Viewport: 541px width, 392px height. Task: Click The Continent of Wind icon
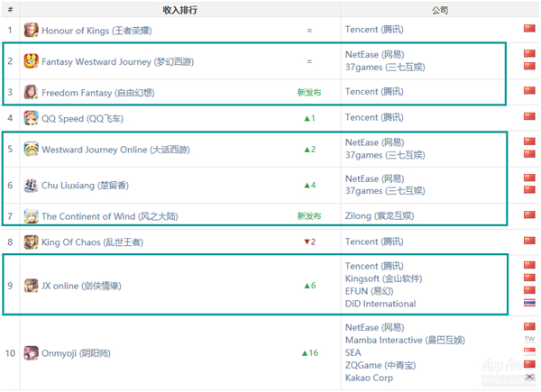(x=31, y=216)
